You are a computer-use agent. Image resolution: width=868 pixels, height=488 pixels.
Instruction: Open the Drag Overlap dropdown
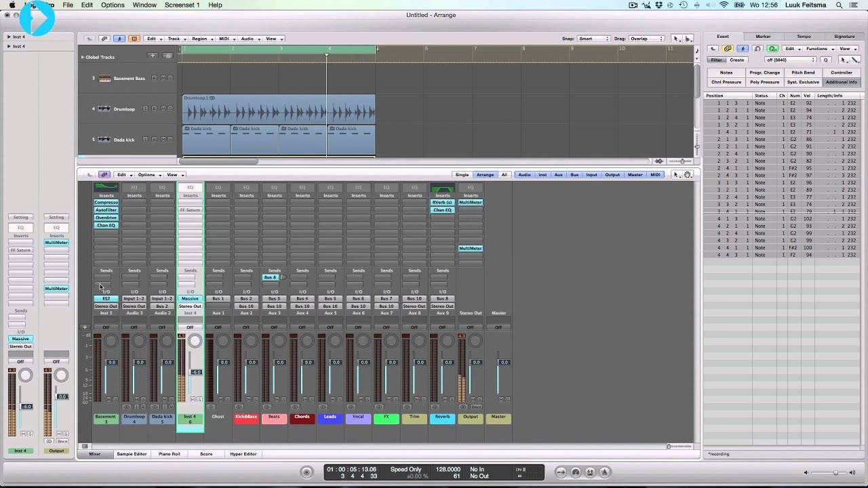point(647,39)
